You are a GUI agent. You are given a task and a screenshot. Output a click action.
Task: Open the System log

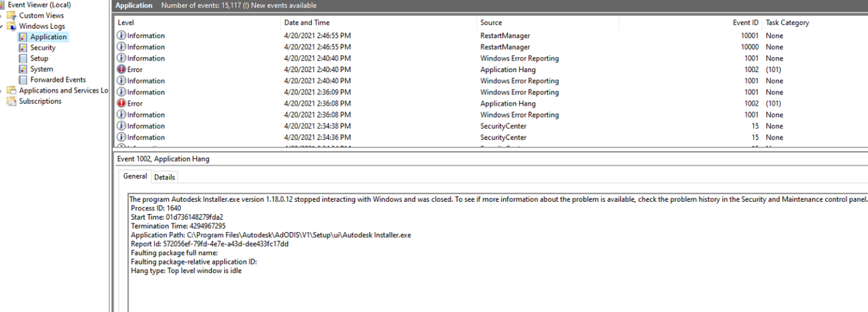[x=42, y=69]
